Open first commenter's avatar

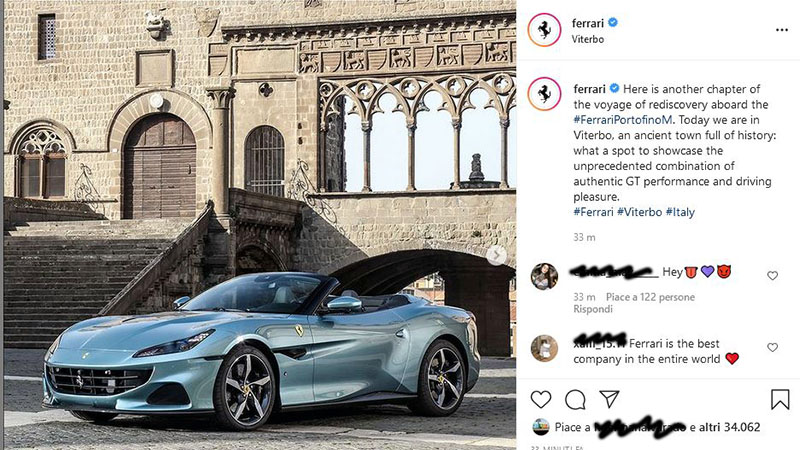[x=544, y=276]
